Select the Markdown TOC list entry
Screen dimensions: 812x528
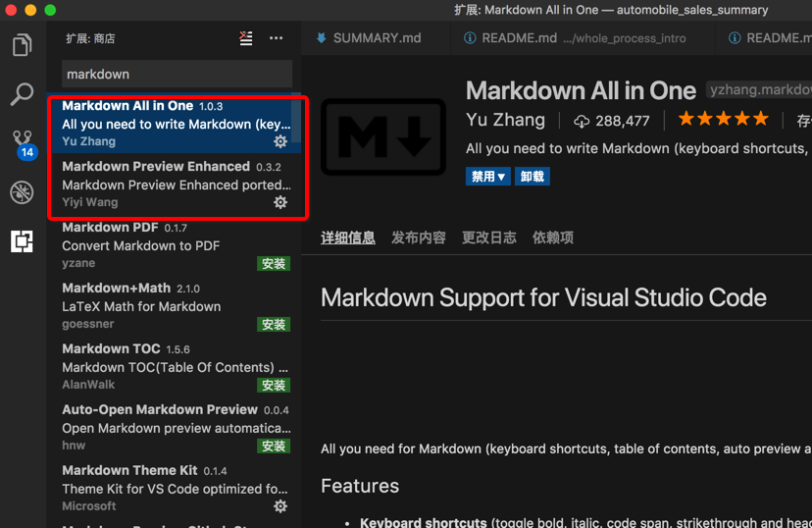click(174, 366)
